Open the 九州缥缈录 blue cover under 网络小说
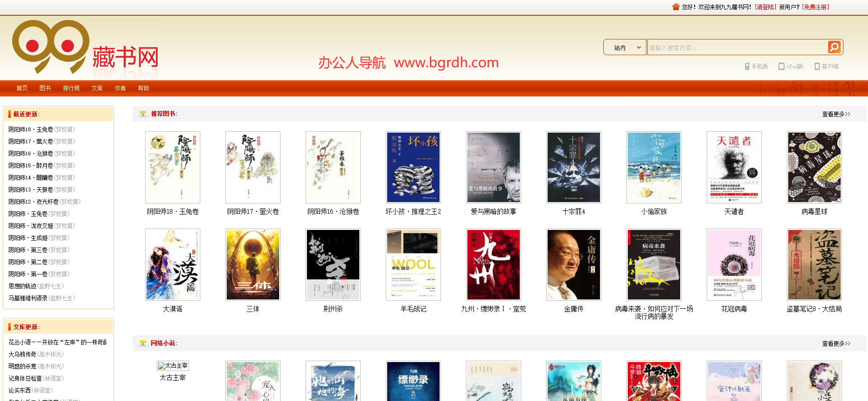This screenshot has width=868, height=401. pyautogui.click(x=413, y=381)
